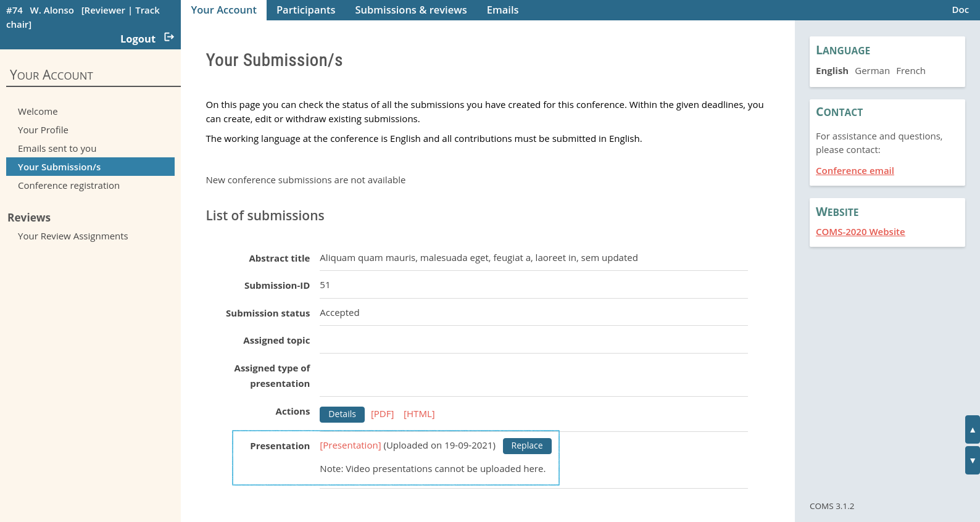Open the uploaded Presentation link
Screen dimensions: 980x522
click(350, 445)
